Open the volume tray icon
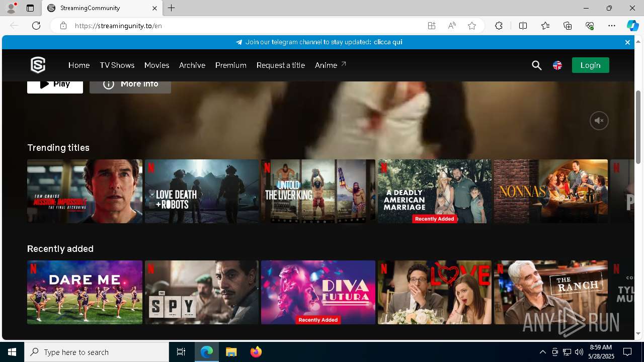This screenshot has width=644, height=362. point(579,352)
